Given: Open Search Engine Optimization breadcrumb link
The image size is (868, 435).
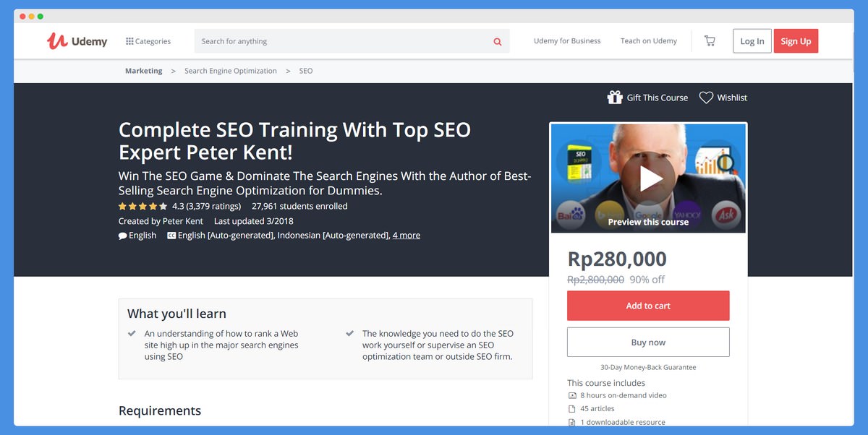Looking at the screenshot, I should coord(230,71).
